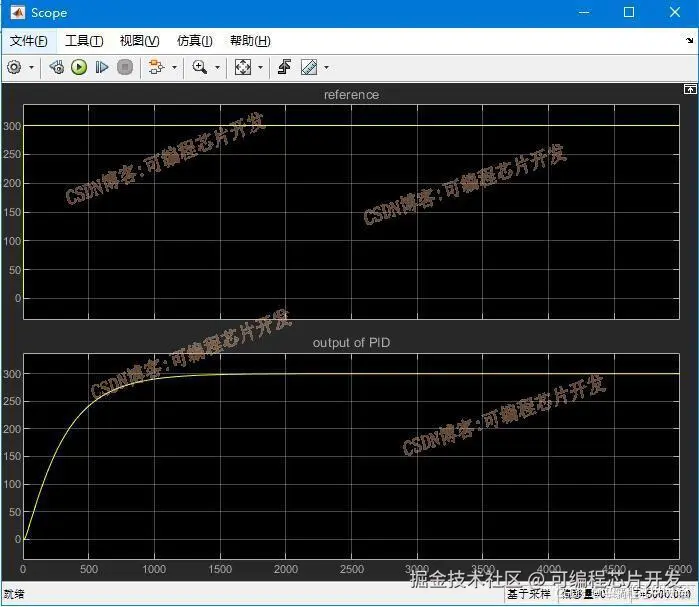699x607 pixels.
Task: Click the grey Stop simulation button
Action: coord(125,67)
